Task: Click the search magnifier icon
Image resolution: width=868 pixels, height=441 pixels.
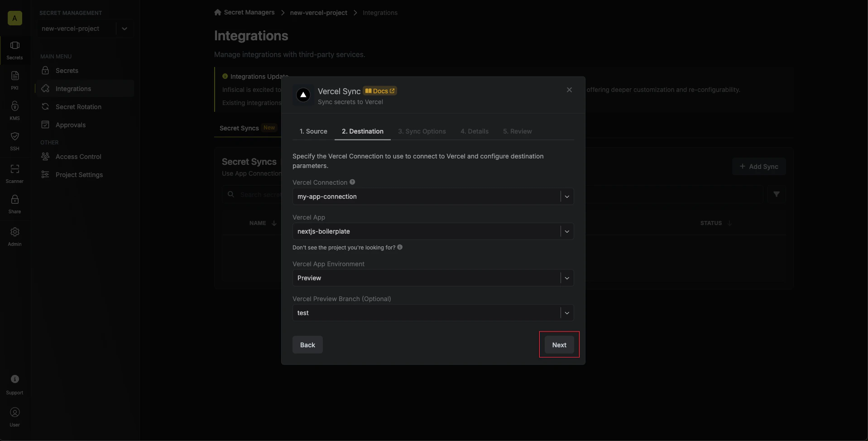Action: (x=231, y=194)
